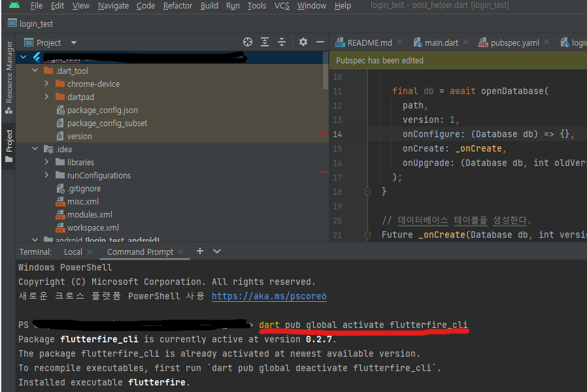Expand the libraries folder
The width and height of the screenshot is (587, 392).
pyautogui.click(x=46, y=162)
